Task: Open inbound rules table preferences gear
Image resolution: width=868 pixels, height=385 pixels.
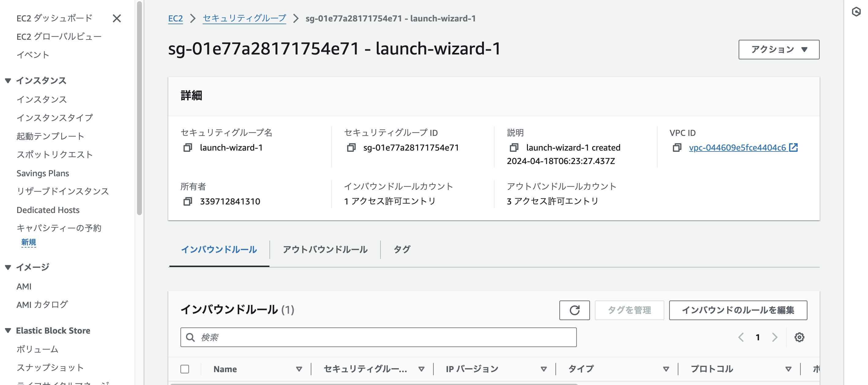Action: (799, 337)
